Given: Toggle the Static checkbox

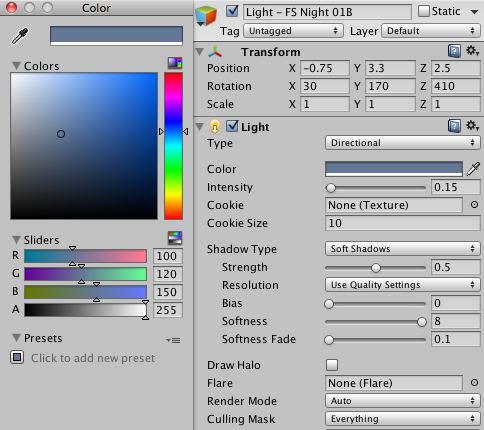Looking at the screenshot, I should 424,11.
